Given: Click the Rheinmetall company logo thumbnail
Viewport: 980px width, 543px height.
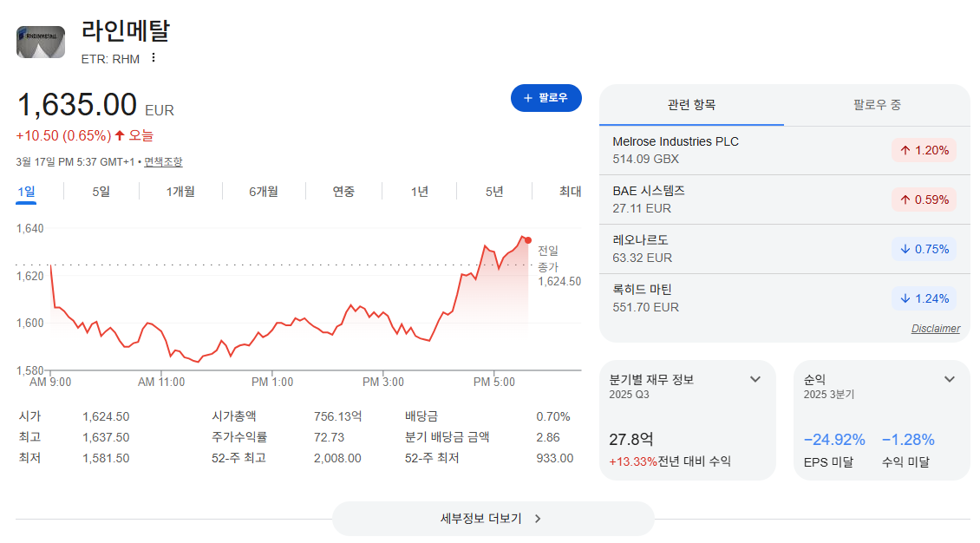Looking at the screenshot, I should [x=41, y=42].
